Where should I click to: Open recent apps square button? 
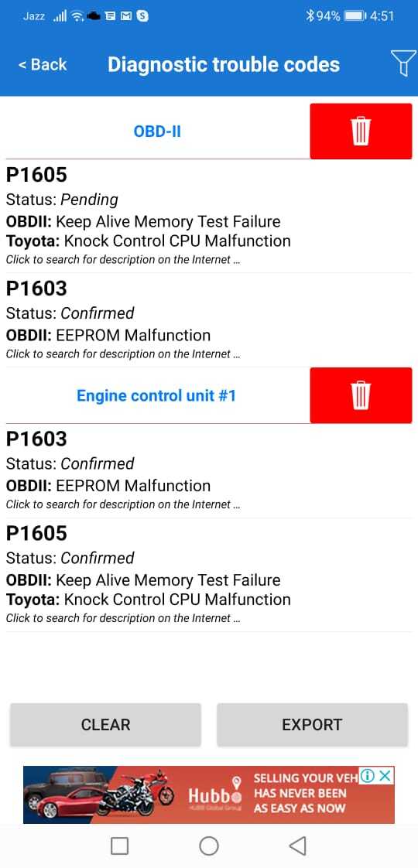119,846
